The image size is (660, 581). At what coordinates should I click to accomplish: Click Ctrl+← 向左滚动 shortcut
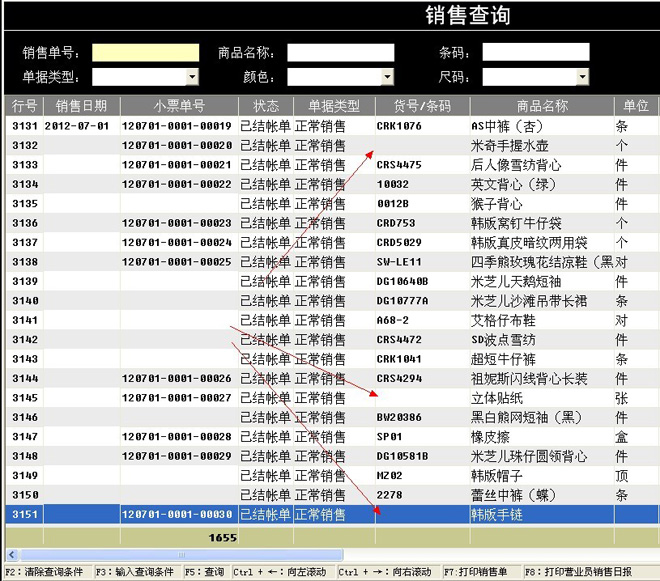pos(280,572)
